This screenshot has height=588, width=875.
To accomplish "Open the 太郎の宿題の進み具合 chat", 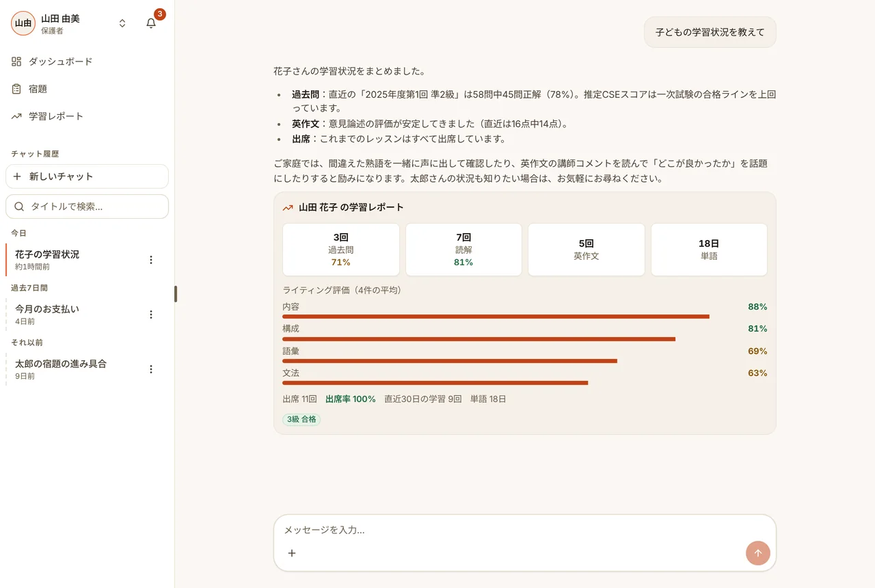I will click(75, 369).
